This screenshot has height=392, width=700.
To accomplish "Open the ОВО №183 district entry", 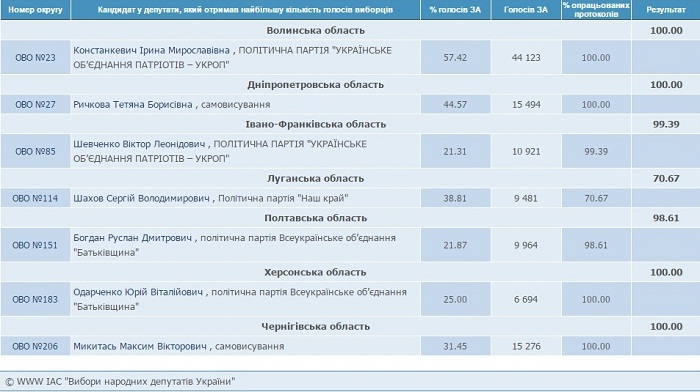I will coord(35,299).
